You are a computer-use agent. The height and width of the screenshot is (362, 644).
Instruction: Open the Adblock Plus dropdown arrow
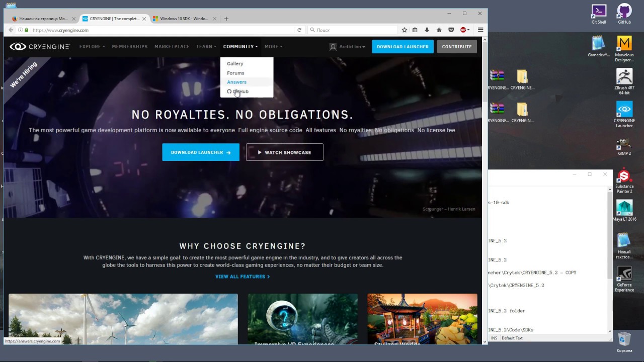click(x=468, y=30)
